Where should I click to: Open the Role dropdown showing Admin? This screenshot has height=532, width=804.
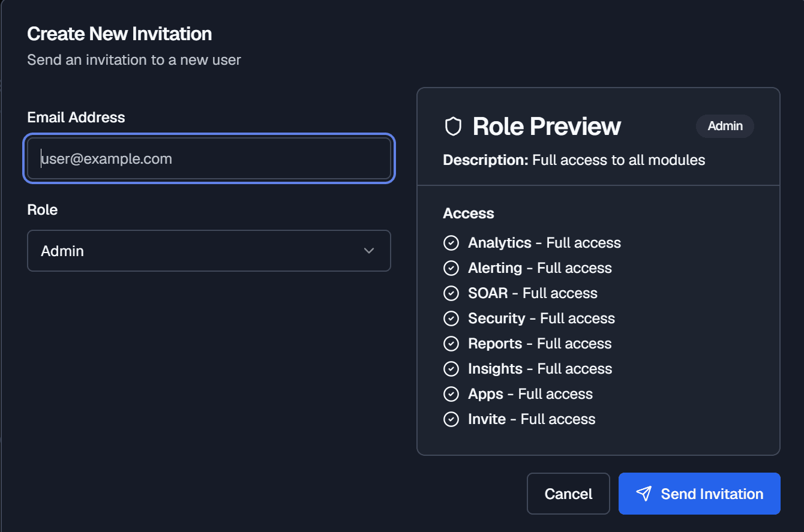coord(209,251)
